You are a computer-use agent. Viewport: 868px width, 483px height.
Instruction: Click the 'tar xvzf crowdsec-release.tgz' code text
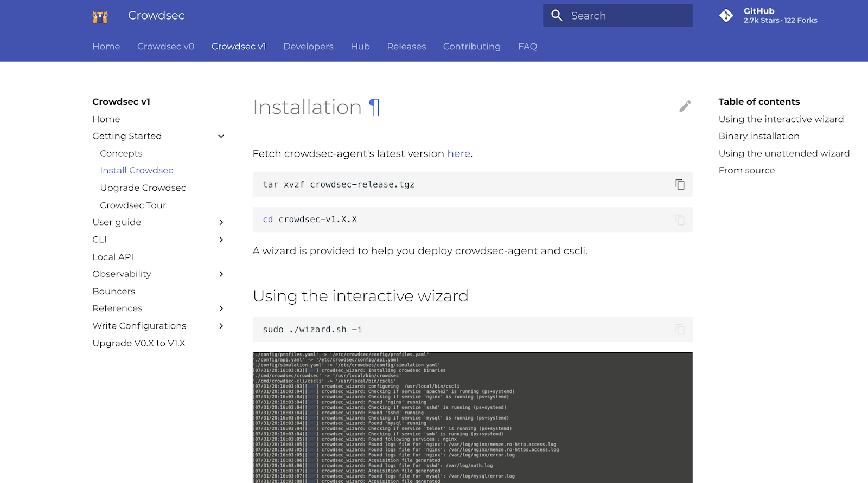tap(339, 184)
